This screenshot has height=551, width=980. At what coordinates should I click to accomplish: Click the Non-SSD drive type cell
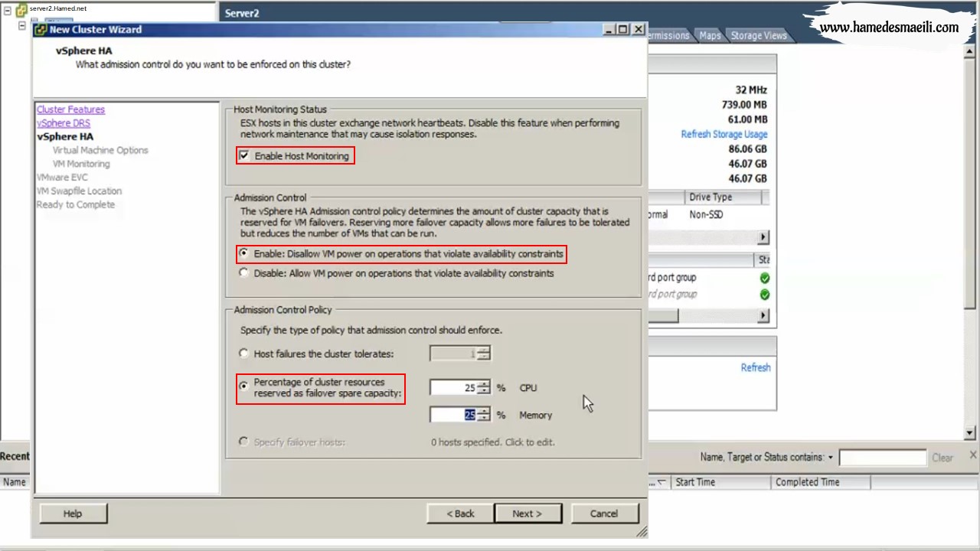(x=706, y=214)
